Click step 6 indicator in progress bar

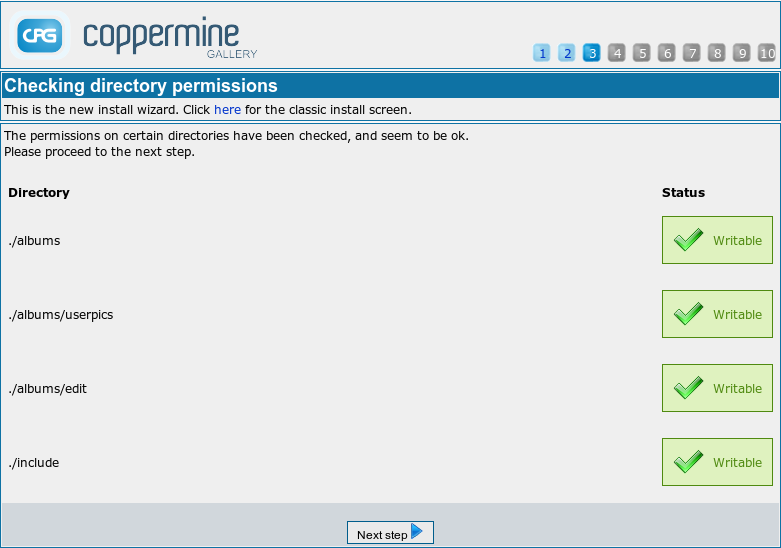(x=667, y=53)
